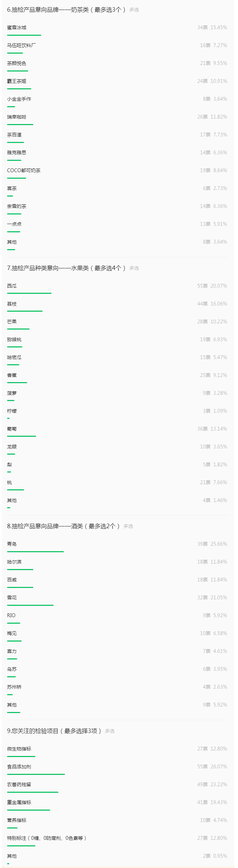This screenshot has width=238, height=868.
Task: Select the 农兽药残留 option
Action: (x=19, y=784)
